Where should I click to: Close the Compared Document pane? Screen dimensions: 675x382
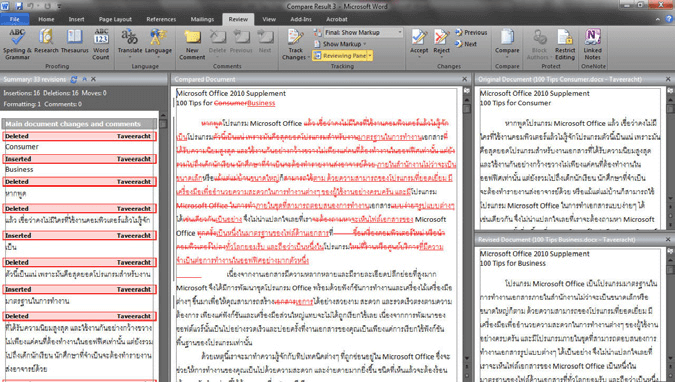(464, 79)
